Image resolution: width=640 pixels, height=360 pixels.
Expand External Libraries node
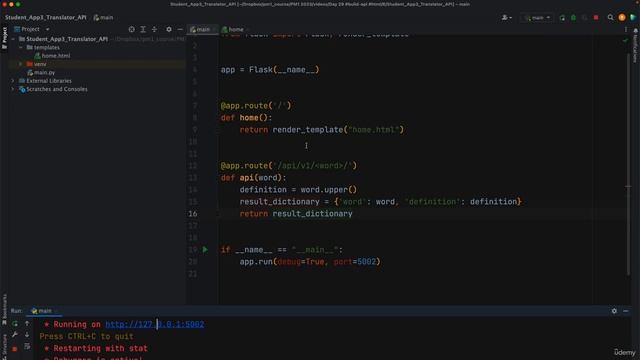click(13, 81)
